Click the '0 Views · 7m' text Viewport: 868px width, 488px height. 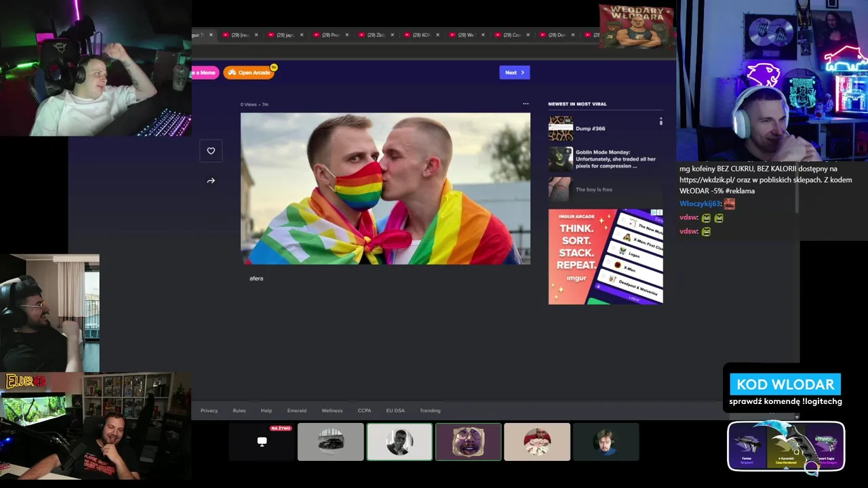pos(254,104)
